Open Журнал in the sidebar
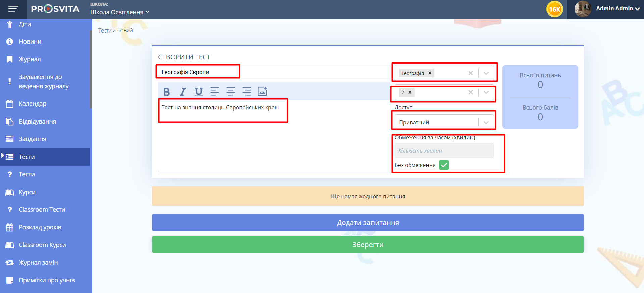The width and height of the screenshot is (644, 293). [x=30, y=59]
